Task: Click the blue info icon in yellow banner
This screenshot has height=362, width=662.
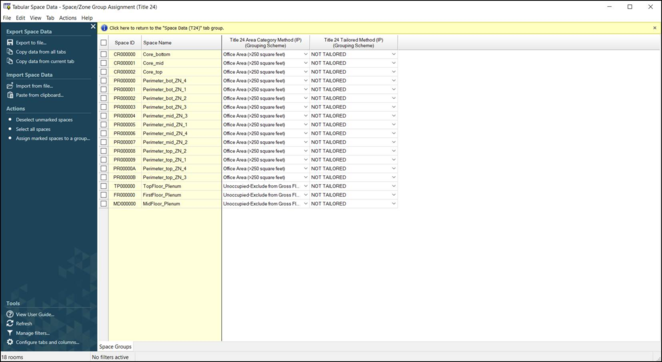Action: pos(104,28)
